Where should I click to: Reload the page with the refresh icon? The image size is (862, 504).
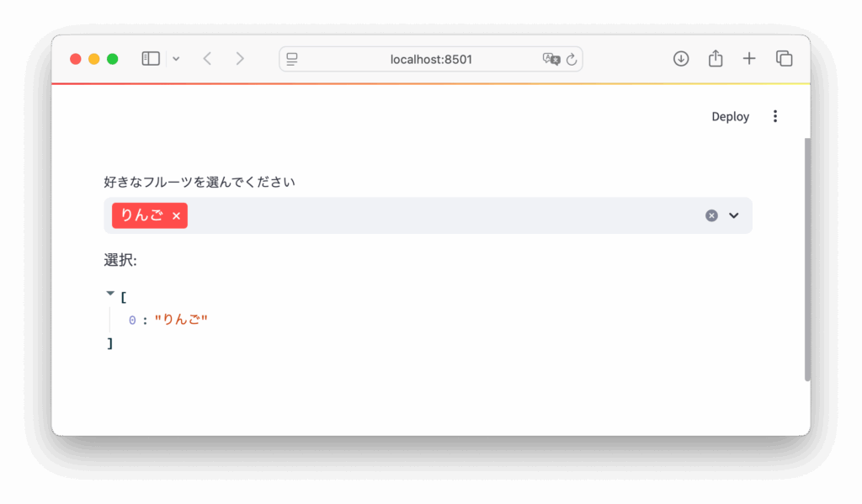(572, 59)
